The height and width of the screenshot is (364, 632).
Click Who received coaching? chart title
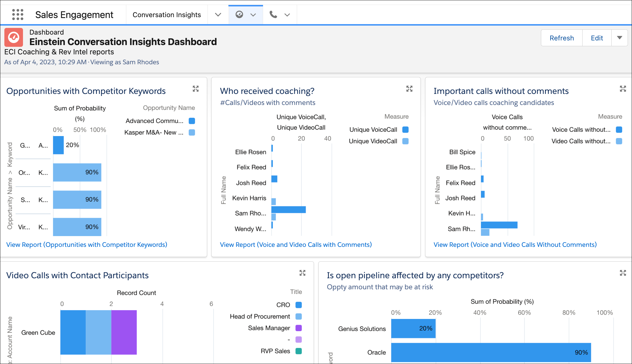(x=267, y=91)
